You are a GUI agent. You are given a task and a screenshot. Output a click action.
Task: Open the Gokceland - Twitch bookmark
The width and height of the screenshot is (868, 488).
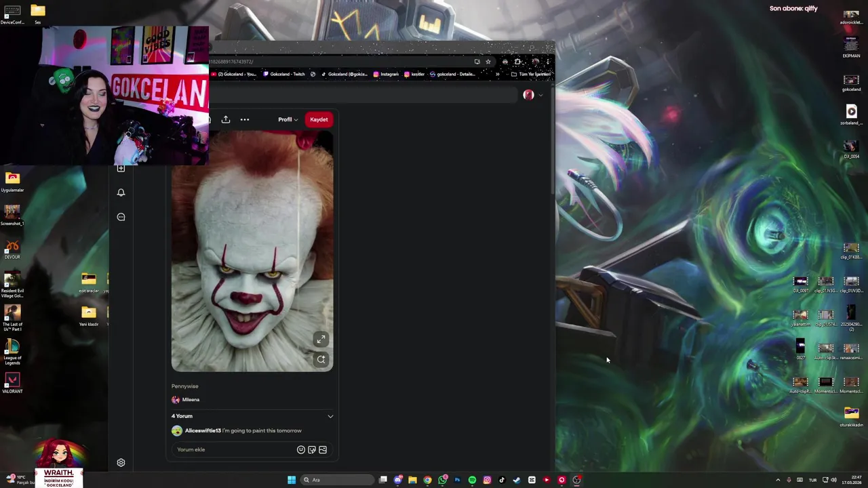[285, 74]
